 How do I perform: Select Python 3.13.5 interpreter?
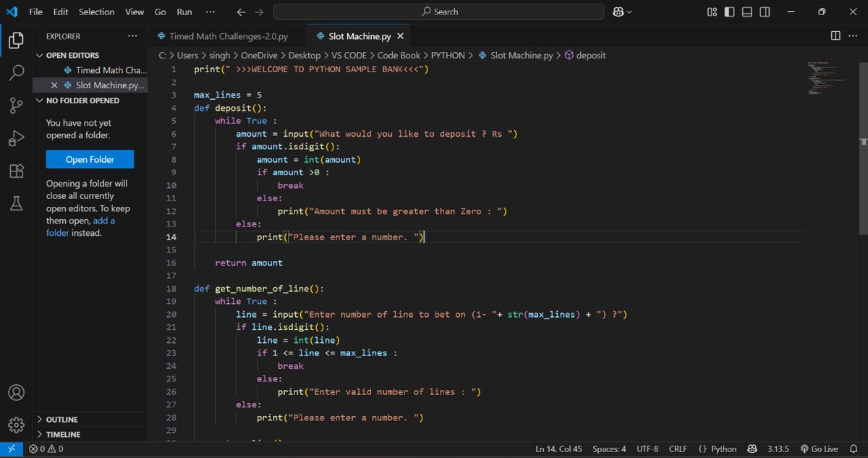click(778, 449)
